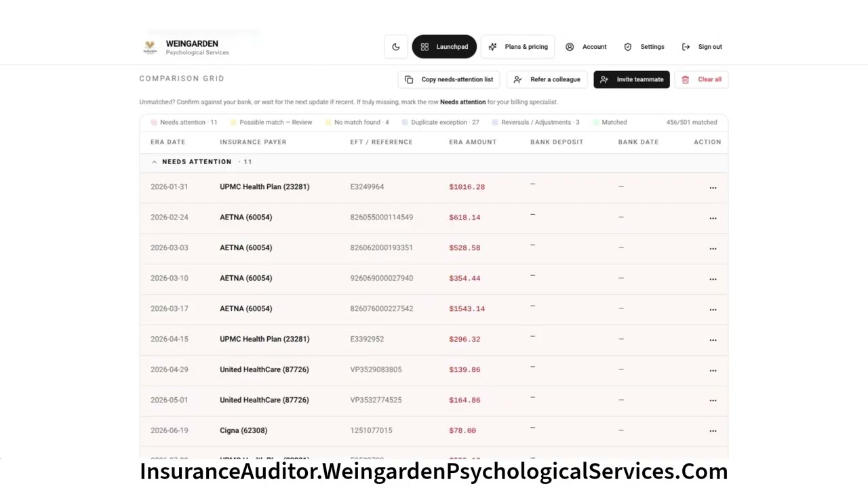Click Invite teammate button
Viewport: 868px width, 488px height.
coord(631,79)
